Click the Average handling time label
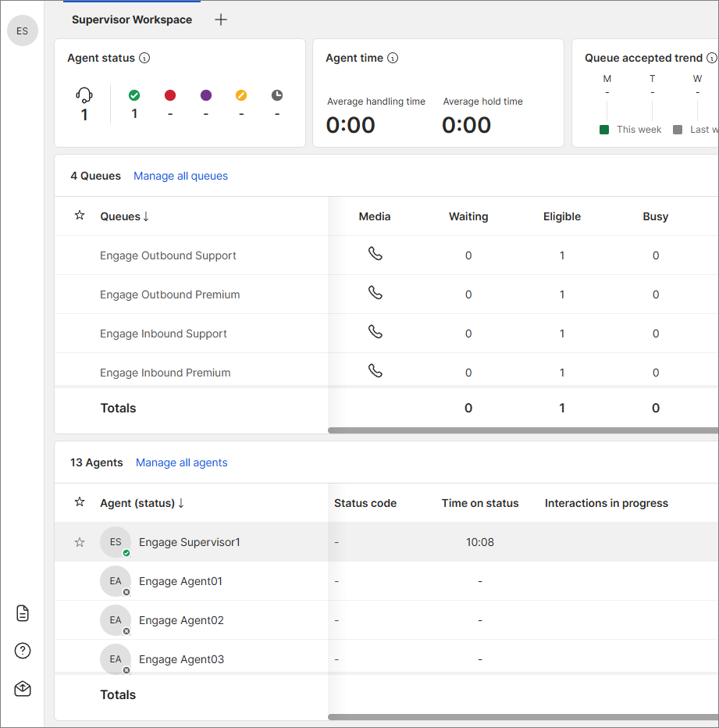Screen dimensions: 719x728 point(376,102)
